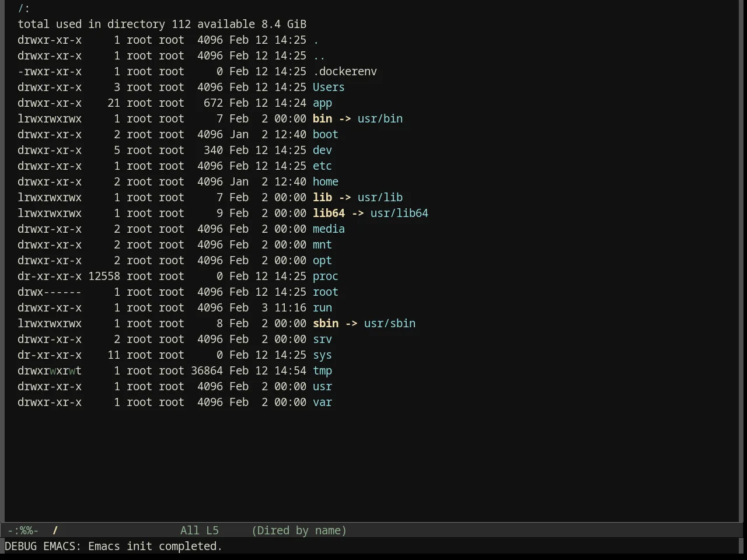
Task: Open the proc directory entry
Action: point(326,276)
